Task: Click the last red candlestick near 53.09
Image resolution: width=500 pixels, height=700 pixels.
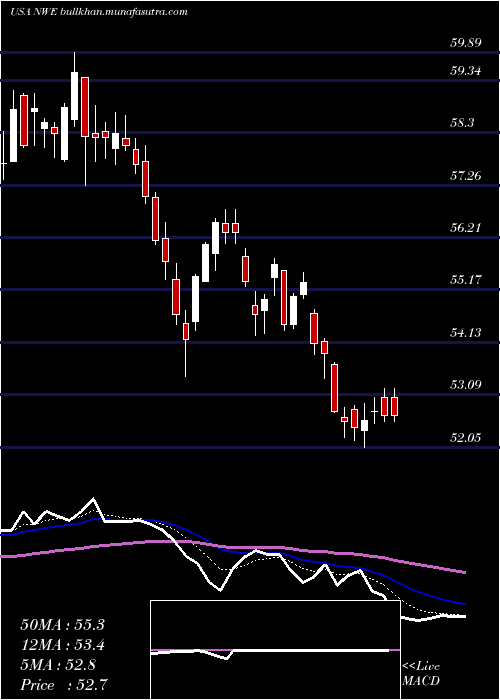Action: pos(394,405)
